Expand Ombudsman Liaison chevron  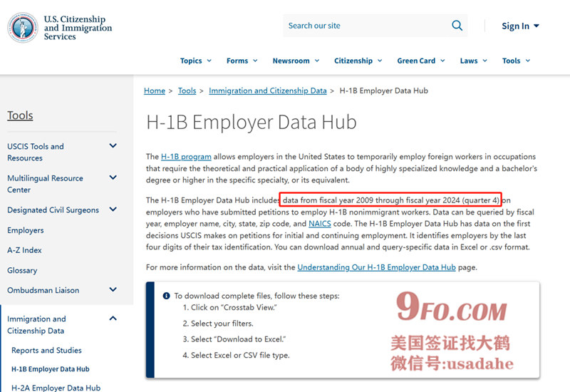click(x=113, y=290)
